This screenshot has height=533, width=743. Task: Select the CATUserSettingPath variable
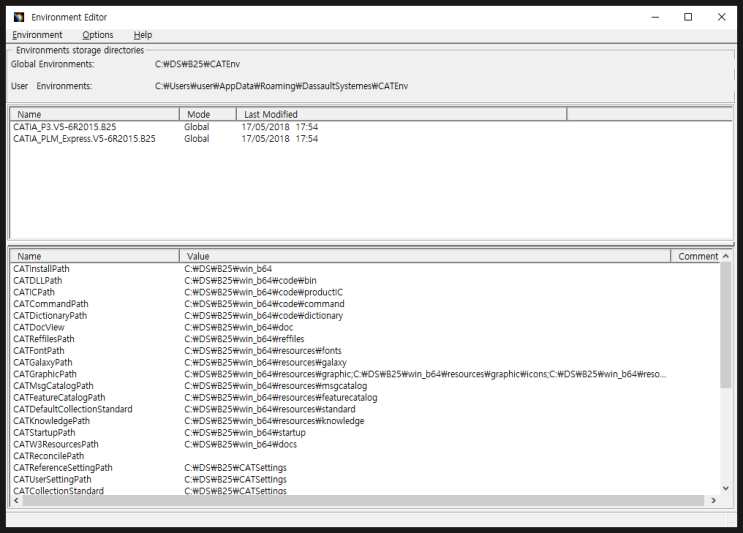pyautogui.click(x=52, y=479)
